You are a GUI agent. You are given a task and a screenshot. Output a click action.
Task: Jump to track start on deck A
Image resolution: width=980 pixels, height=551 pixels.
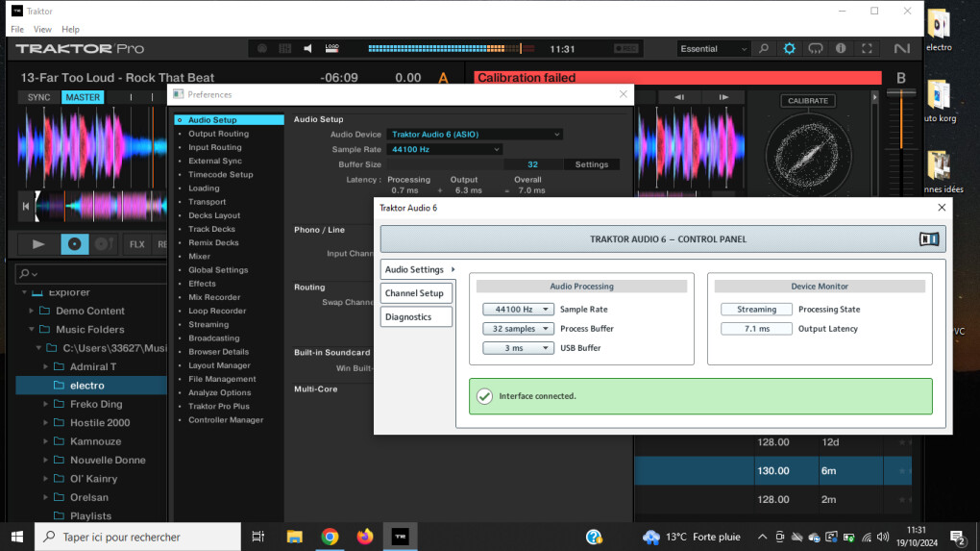click(x=26, y=206)
